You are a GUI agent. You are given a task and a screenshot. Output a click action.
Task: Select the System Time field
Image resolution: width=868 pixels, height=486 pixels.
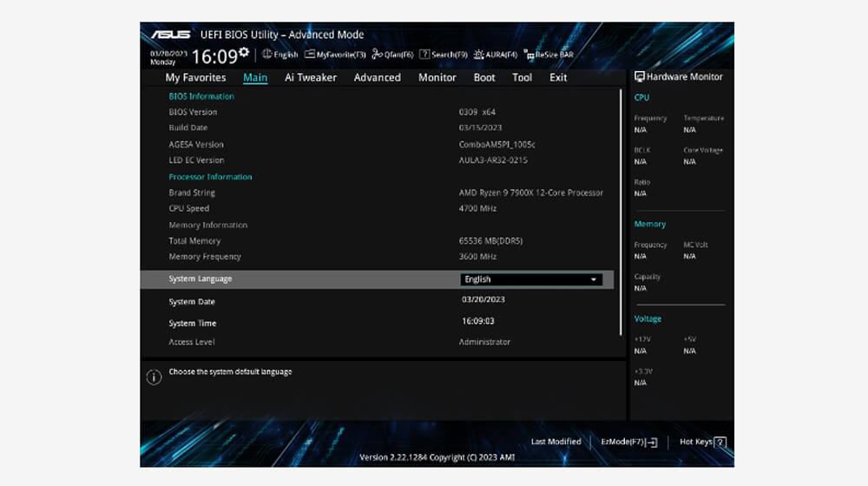pos(478,321)
